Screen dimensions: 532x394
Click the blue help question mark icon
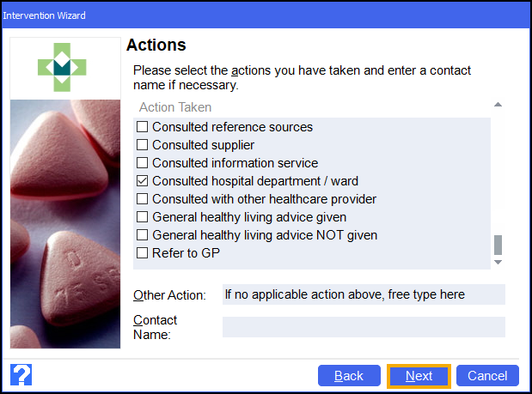click(21, 375)
